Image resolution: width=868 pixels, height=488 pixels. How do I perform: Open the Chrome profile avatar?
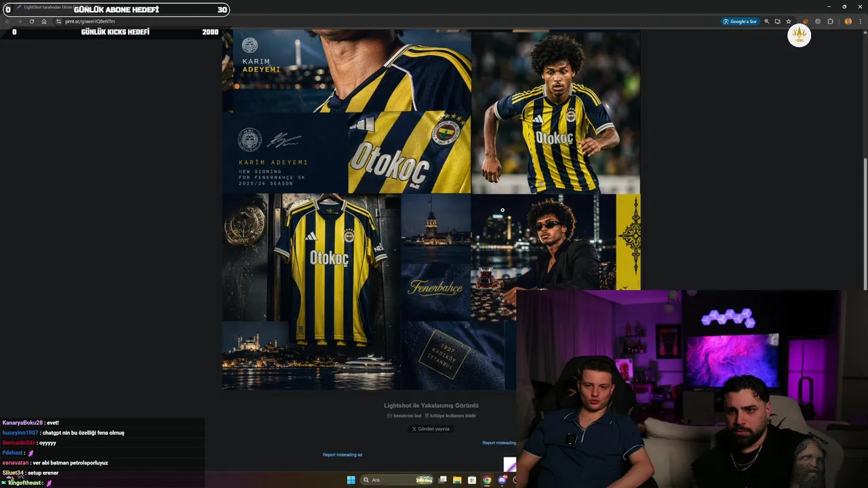(x=848, y=22)
